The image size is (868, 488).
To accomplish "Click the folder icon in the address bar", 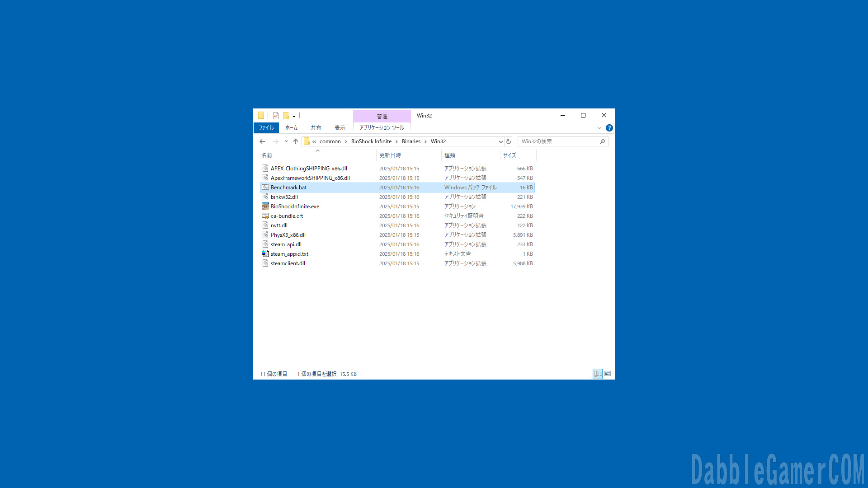I will [307, 141].
